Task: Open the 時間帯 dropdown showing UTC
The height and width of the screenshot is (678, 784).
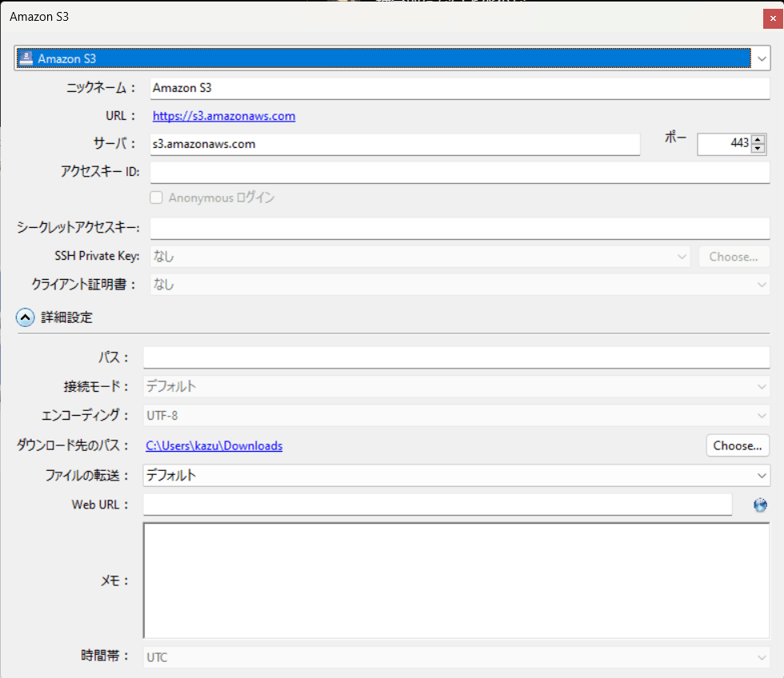Action: click(x=456, y=657)
